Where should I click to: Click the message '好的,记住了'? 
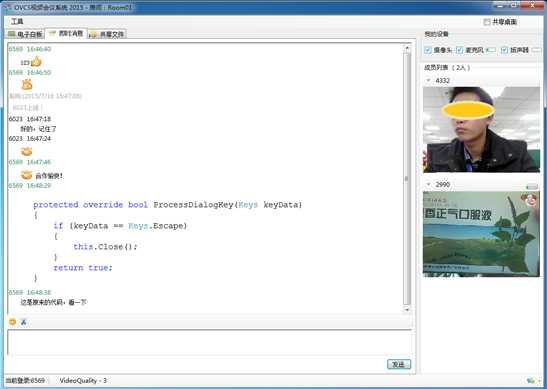(x=38, y=129)
